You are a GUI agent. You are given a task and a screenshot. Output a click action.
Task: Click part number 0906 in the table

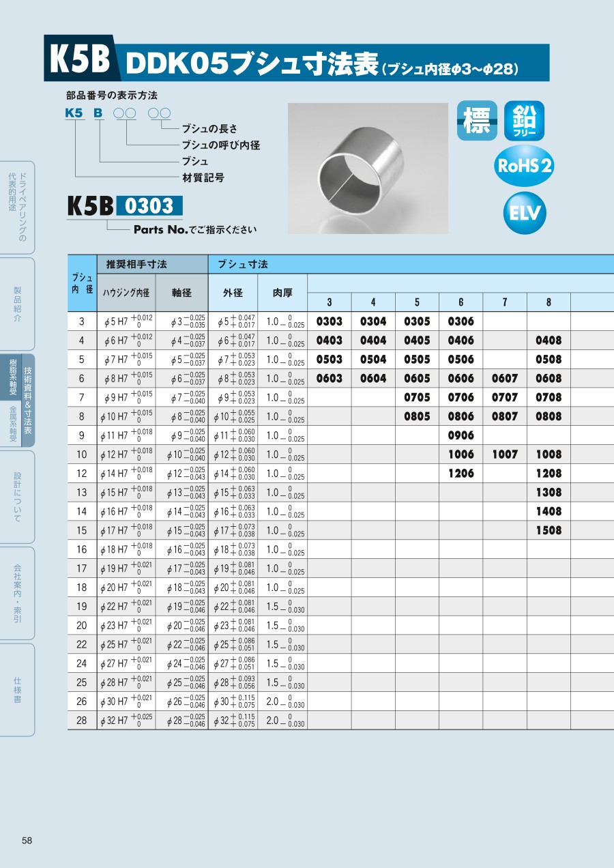pyautogui.click(x=460, y=435)
